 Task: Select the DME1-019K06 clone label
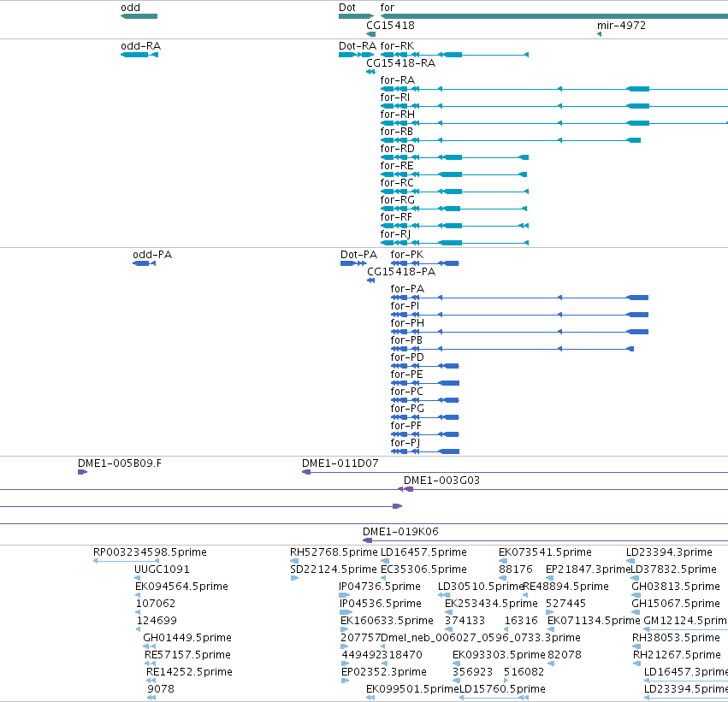click(x=400, y=532)
